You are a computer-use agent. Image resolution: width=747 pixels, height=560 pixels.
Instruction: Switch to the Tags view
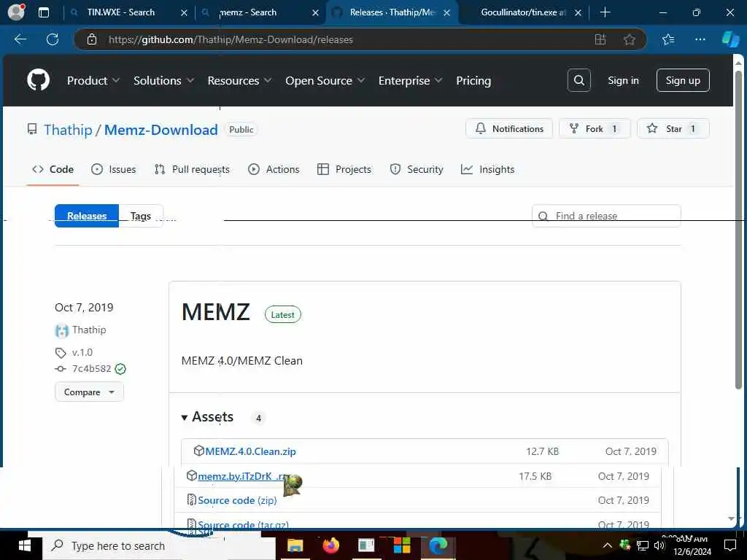pyautogui.click(x=141, y=216)
